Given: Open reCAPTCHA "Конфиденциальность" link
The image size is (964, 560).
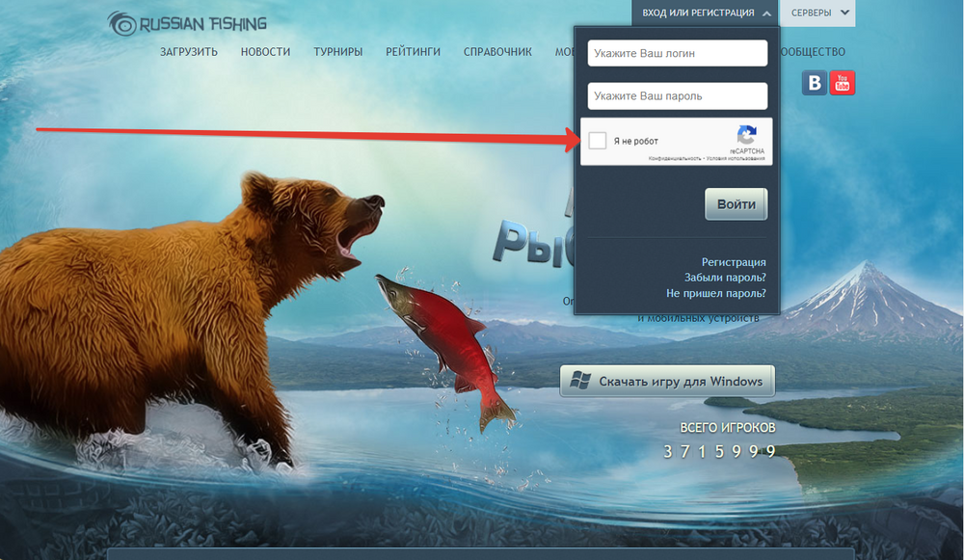Looking at the screenshot, I should click(x=675, y=158).
